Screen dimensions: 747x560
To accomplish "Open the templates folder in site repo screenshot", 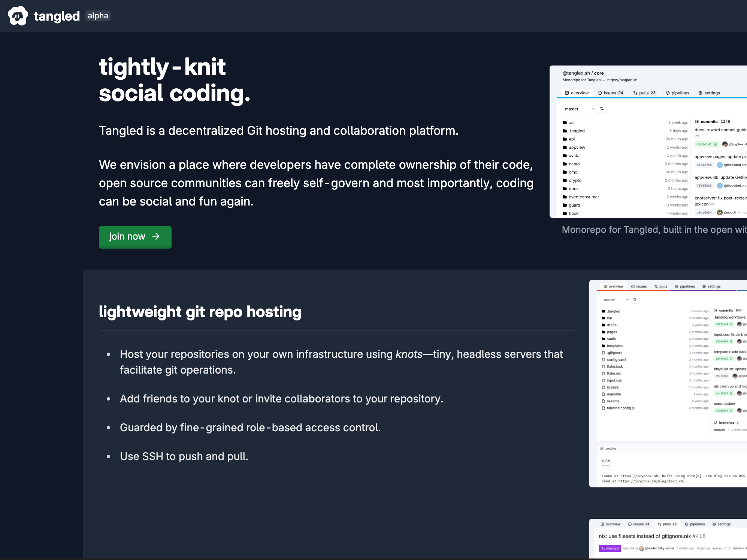I will point(613,346).
